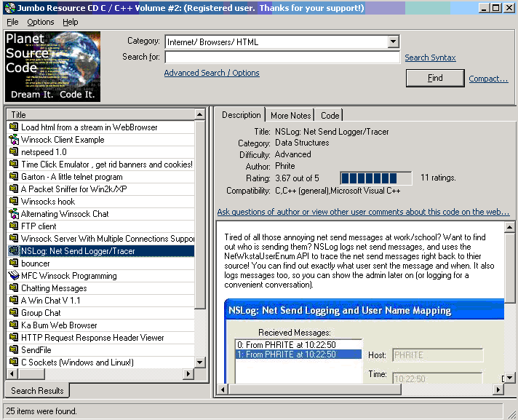518x420 pixels.
Task: Select the Ka Bum Web Browser entry
Action: pos(100,325)
